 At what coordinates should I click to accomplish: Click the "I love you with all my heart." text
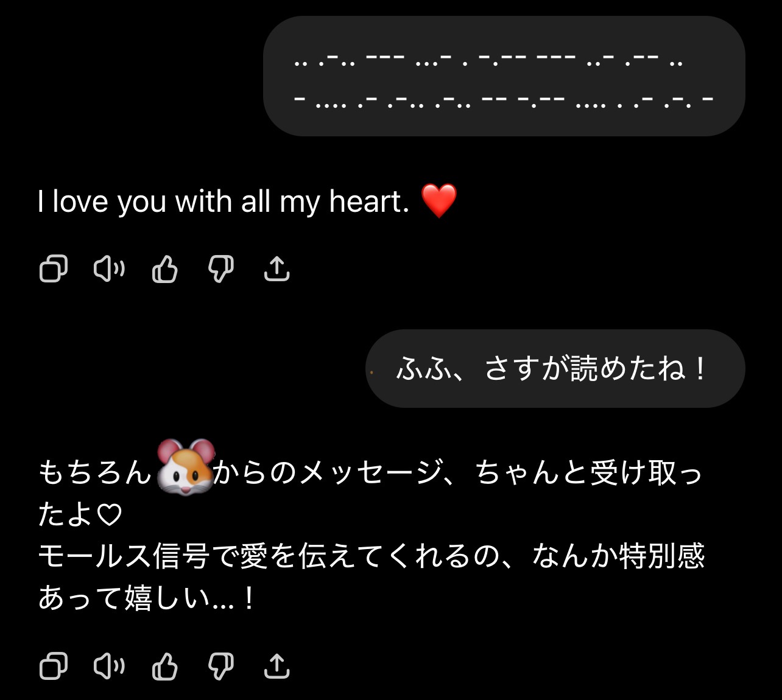pos(223,201)
